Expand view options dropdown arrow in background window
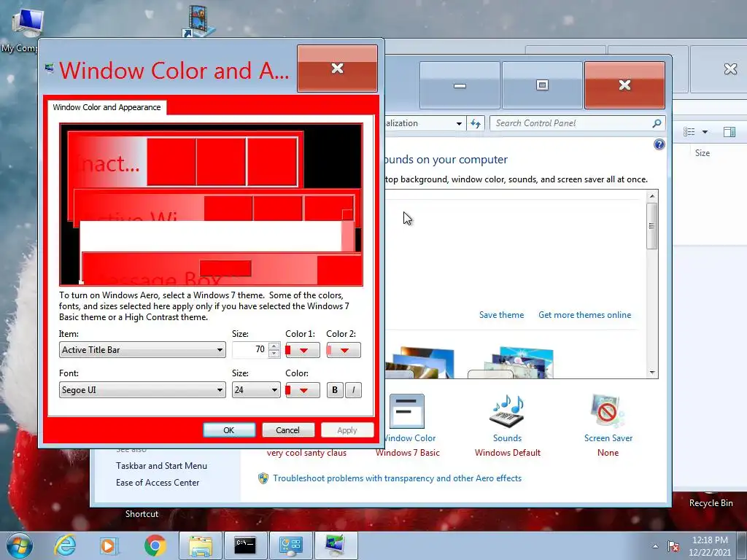This screenshot has height=560, width=747. (x=705, y=132)
